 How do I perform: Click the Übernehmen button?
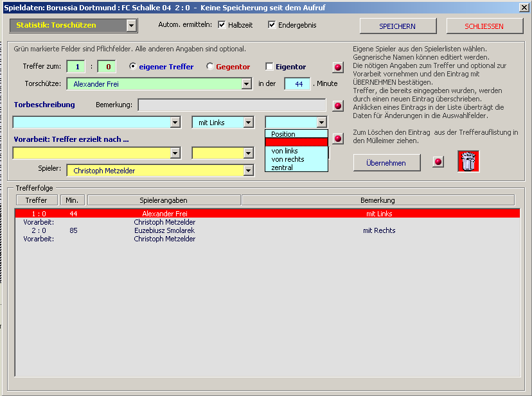point(386,163)
